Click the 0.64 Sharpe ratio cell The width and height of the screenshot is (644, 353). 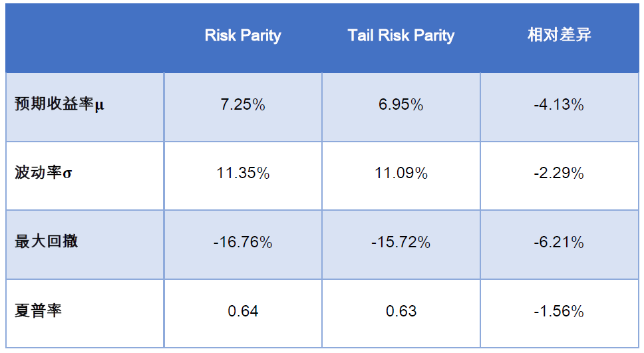[243, 311]
